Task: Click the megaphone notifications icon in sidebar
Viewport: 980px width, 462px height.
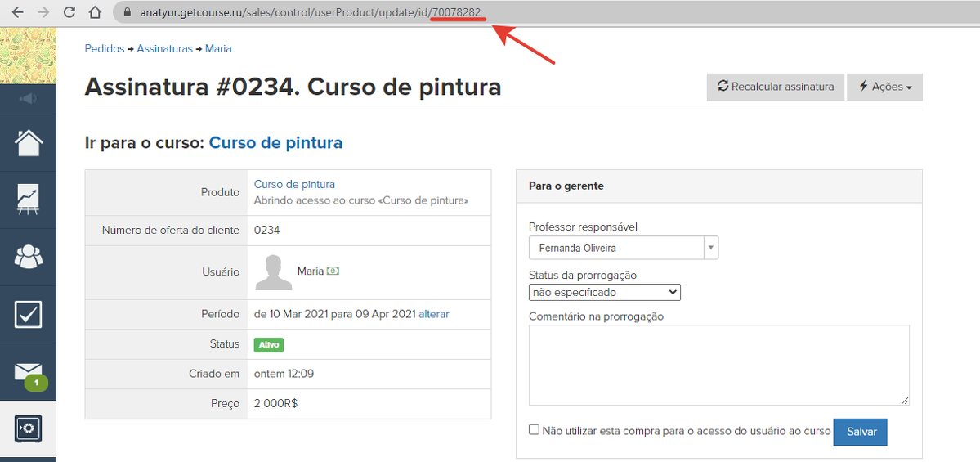Action: pyautogui.click(x=28, y=99)
